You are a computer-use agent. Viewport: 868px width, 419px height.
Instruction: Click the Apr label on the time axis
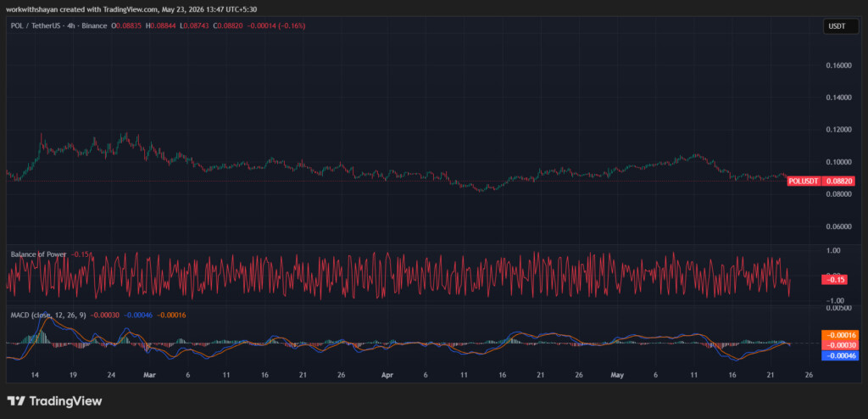coord(387,375)
